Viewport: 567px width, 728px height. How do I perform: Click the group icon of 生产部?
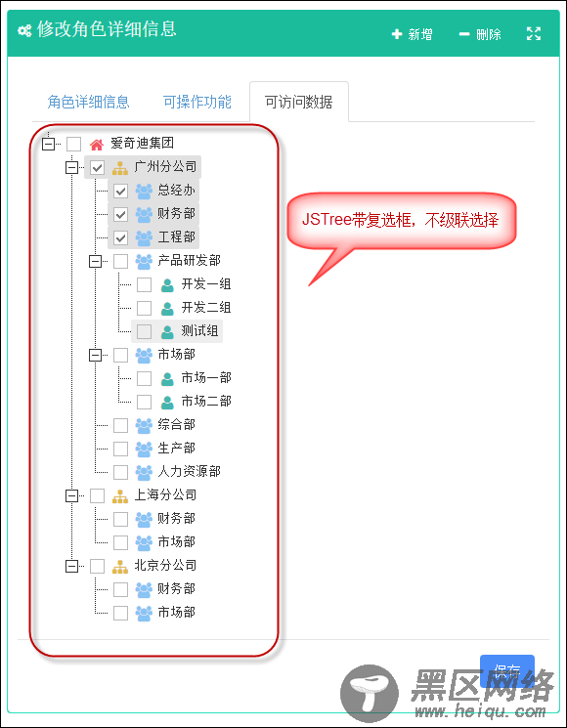point(144,450)
